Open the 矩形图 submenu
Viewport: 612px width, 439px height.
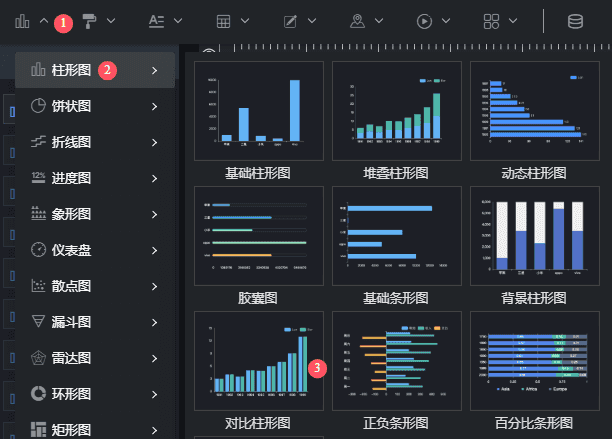(x=95, y=430)
